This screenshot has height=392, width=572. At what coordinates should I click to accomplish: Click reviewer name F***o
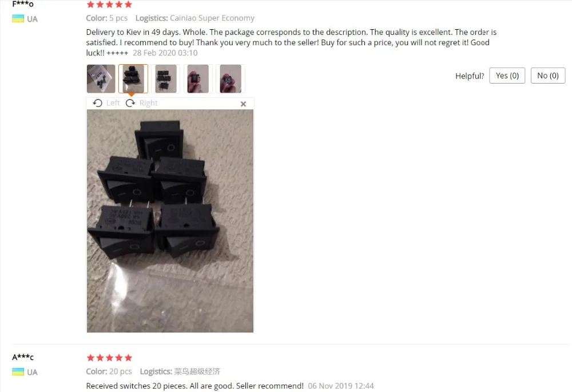pos(23,4)
